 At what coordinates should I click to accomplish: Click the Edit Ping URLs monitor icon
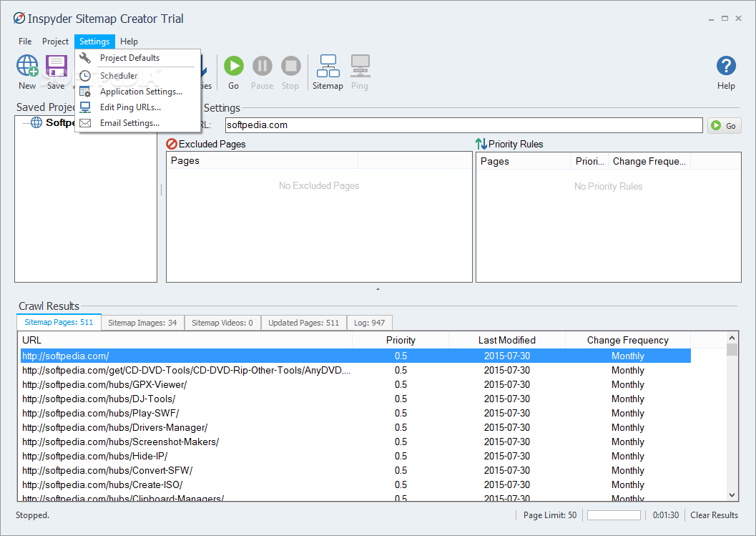(x=85, y=107)
